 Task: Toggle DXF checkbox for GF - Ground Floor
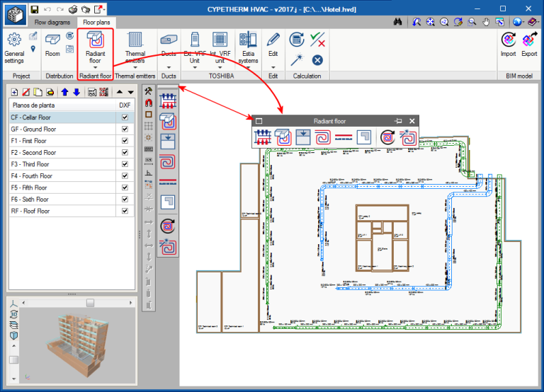[125, 129]
